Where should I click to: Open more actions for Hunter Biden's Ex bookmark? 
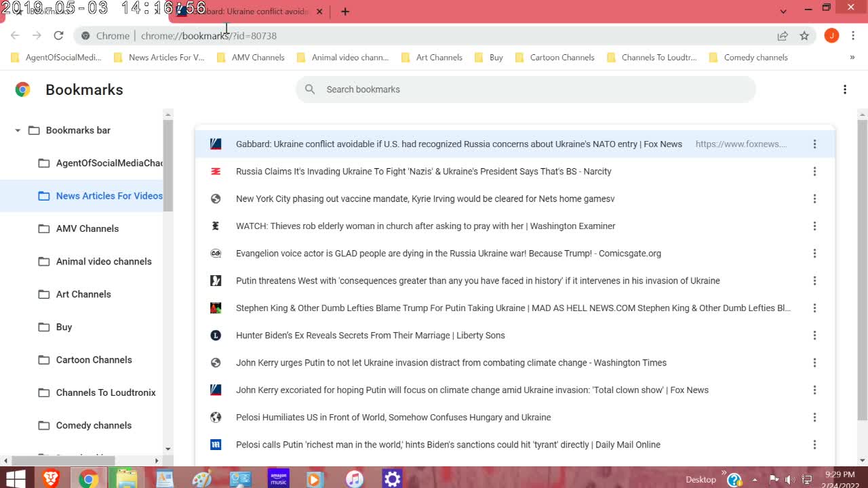[x=814, y=335]
